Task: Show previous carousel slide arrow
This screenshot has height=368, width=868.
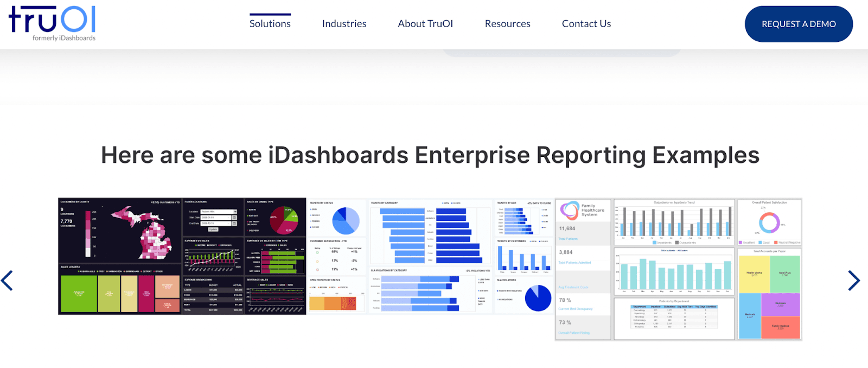Action: (7, 281)
